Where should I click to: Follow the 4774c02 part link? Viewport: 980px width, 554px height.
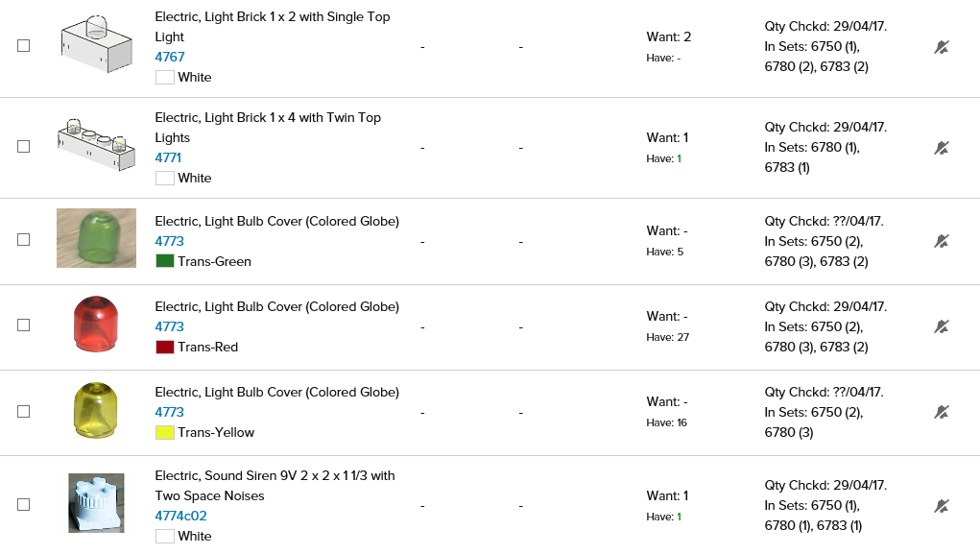[180, 516]
